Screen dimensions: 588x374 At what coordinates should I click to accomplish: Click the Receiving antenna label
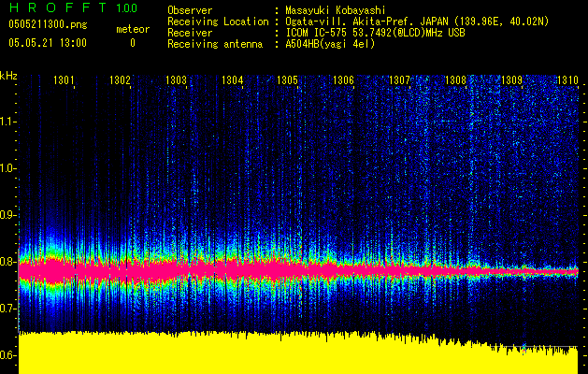(x=215, y=44)
